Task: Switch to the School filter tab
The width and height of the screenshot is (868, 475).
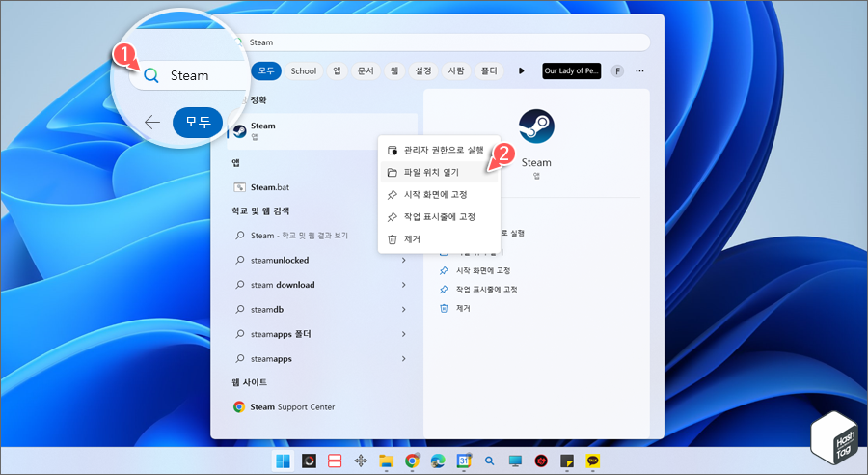Action: pos(304,70)
